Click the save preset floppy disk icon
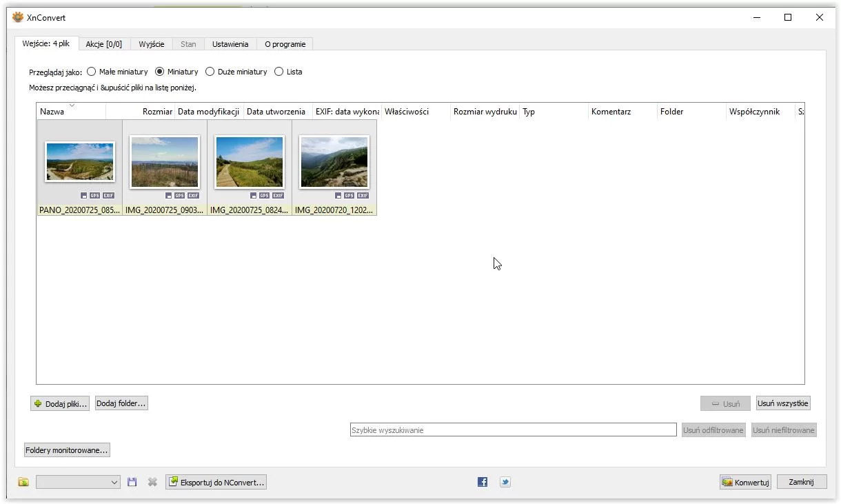Screen dimensions: 841x504 tap(132, 482)
